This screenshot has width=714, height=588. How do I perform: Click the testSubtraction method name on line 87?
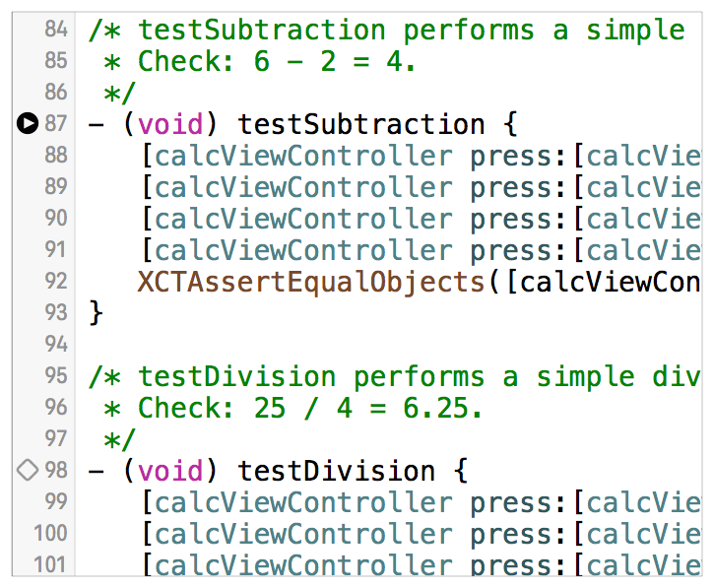click(361, 124)
